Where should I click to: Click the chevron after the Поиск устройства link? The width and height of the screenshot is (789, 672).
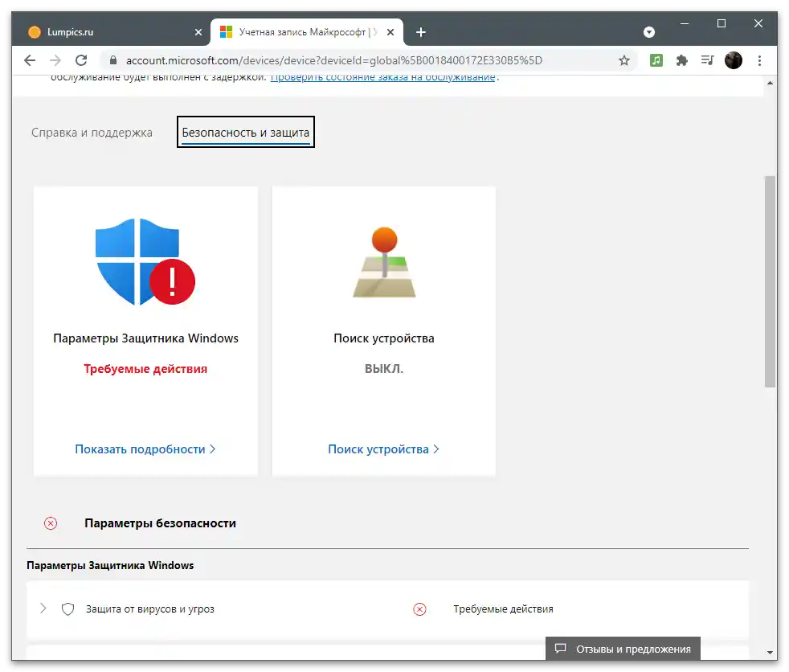[436, 449]
